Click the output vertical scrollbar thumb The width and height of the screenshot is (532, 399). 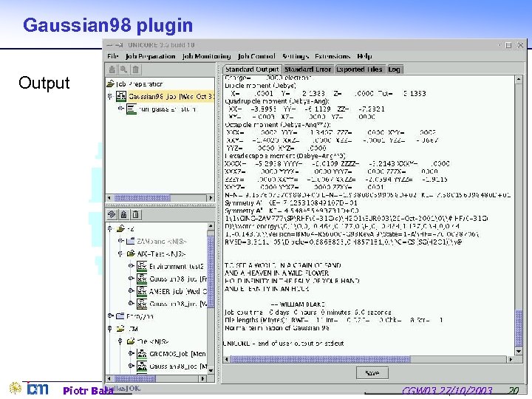519,328
